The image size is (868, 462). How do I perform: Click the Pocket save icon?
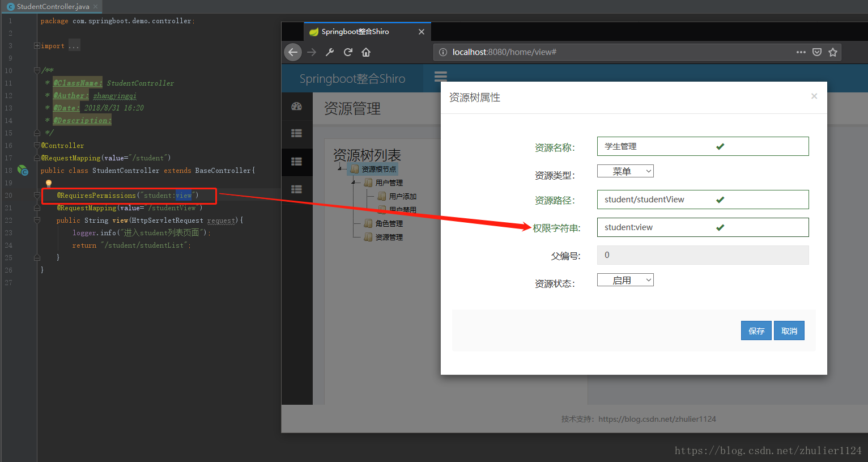(817, 52)
